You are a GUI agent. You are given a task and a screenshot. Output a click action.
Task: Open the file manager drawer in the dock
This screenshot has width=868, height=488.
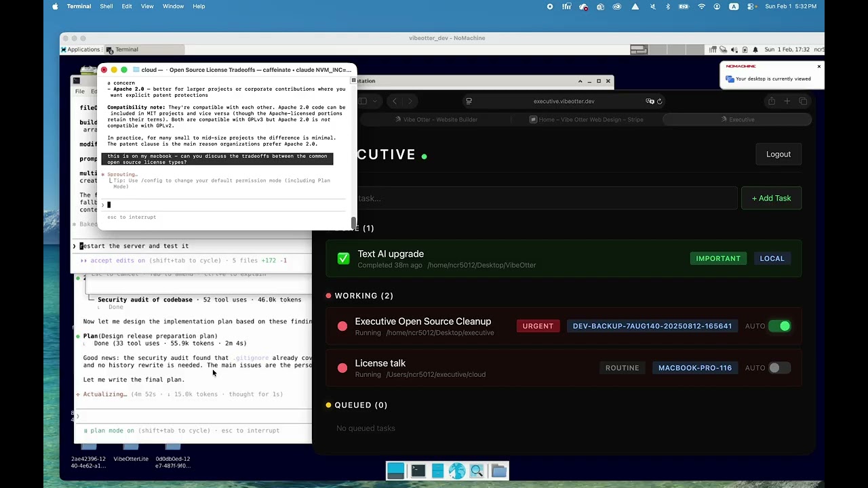[x=437, y=470]
